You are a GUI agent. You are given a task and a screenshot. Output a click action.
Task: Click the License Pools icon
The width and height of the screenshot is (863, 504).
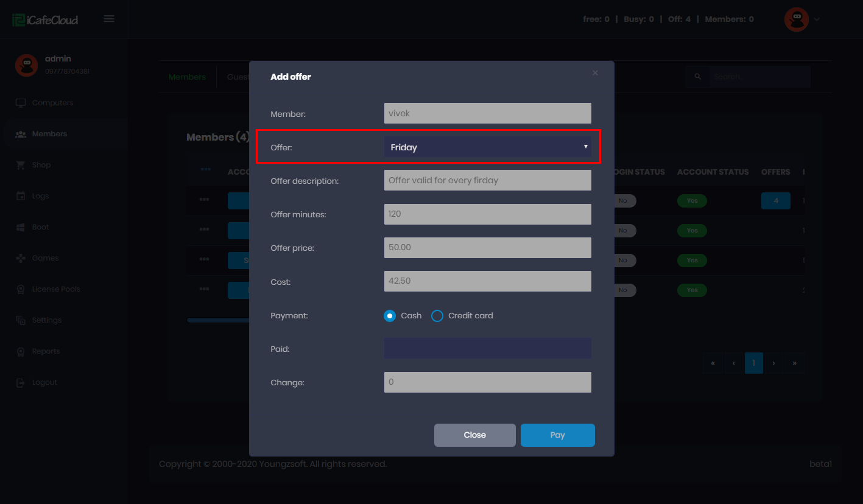pos(21,289)
